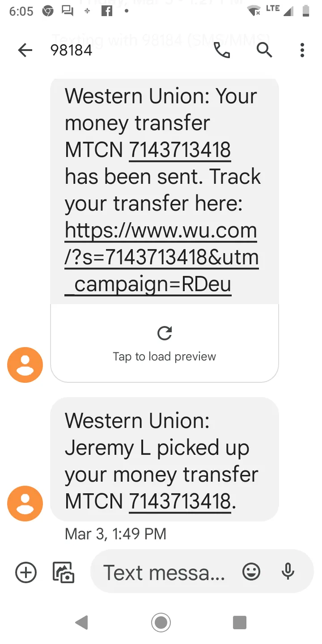Image resolution: width=322 pixels, height=644 pixels.
Task: Tap the contact avatar beside pickup message
Action: pos(25,504)
